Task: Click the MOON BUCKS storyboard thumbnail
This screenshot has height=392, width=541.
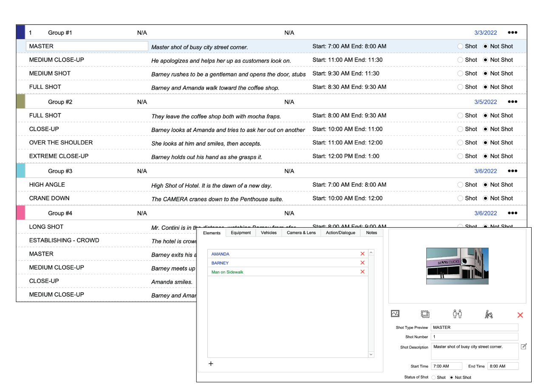Action: tap(457, 265)
